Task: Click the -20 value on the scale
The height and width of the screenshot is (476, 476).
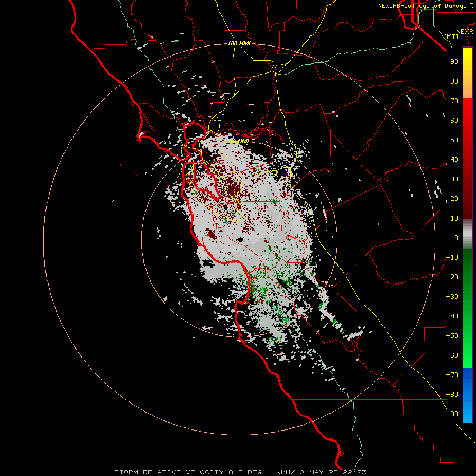Action: [x=452, y=277]
